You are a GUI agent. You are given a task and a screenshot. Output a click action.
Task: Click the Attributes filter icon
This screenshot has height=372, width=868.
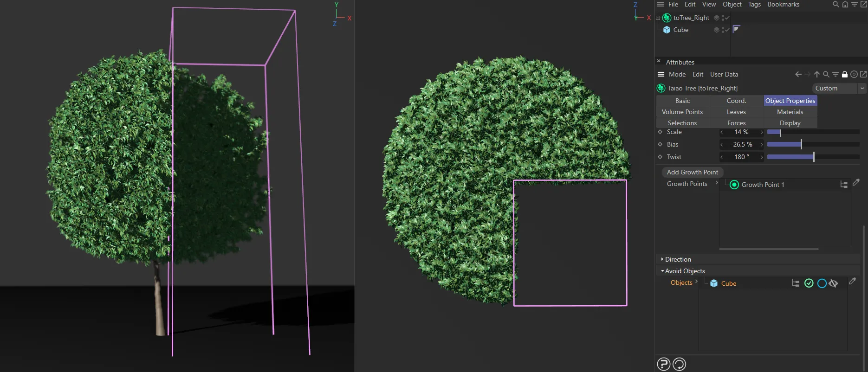click(x=836, y=74)
